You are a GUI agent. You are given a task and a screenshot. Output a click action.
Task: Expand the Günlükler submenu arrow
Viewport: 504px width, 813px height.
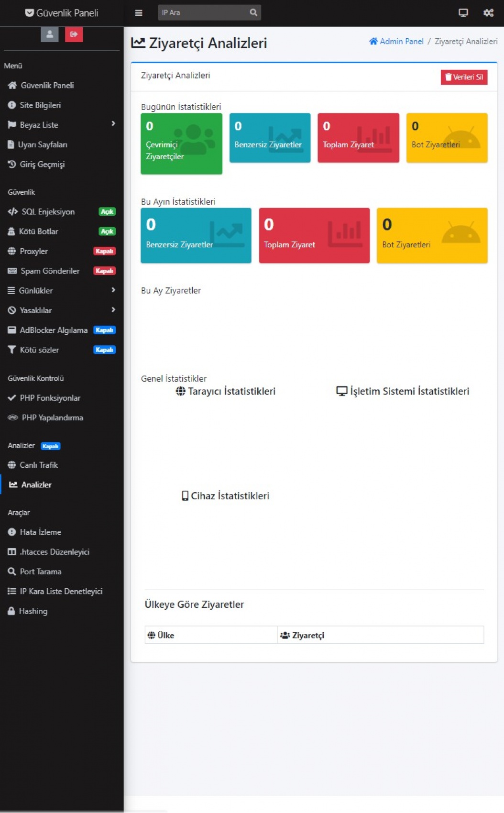coord(113,290)
